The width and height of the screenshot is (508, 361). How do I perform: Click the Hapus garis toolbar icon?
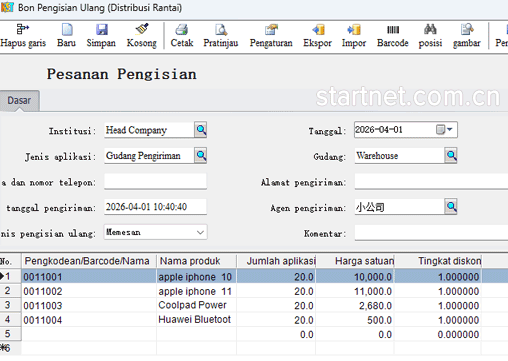pos(23,30)
